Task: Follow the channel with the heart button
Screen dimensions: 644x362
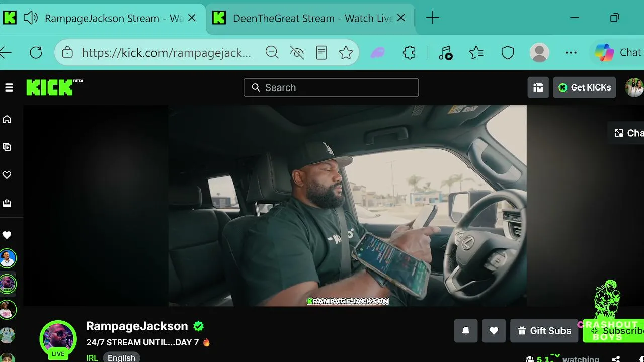Action: point(494,331)
